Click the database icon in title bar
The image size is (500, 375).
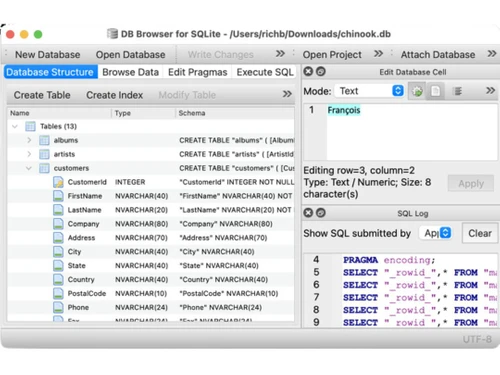(x=112, y=34)
